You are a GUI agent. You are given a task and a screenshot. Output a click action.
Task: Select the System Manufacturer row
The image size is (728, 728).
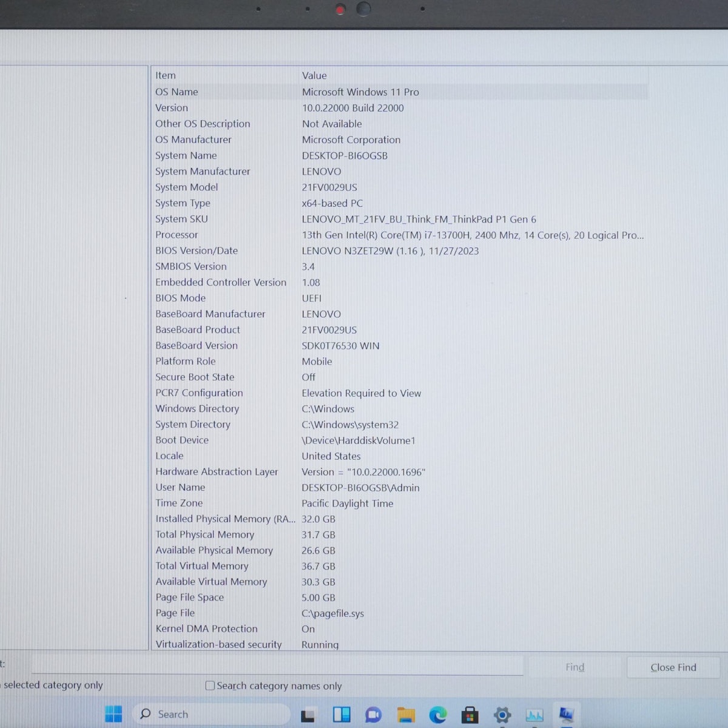[400, 171]
